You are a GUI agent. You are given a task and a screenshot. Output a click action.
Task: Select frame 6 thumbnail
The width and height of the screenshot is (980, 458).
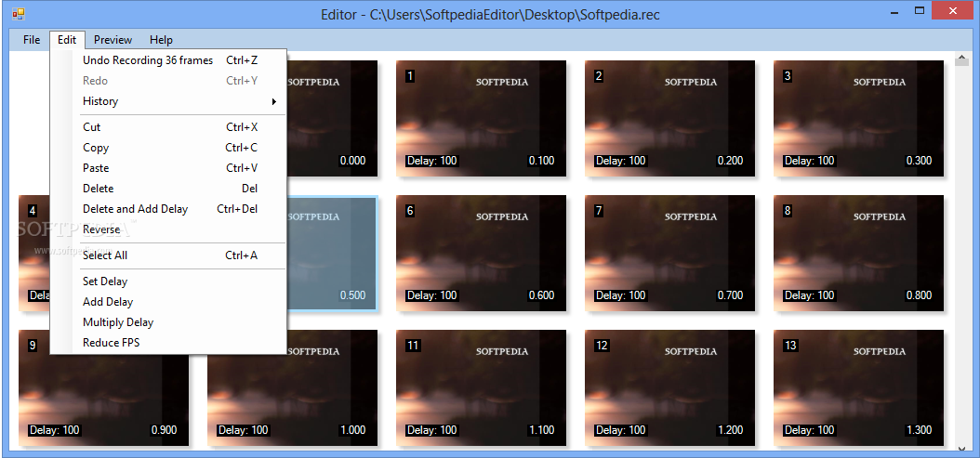tap(482, 253)
